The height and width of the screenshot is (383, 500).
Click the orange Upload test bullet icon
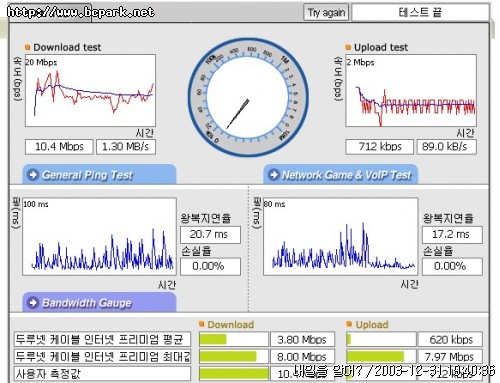[x=348, y=47]
